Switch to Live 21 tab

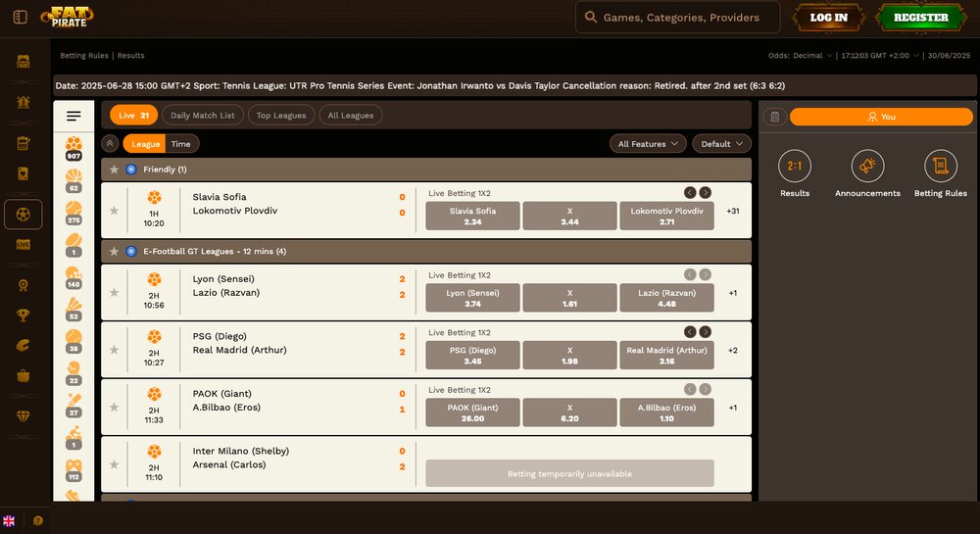[133, 115]
